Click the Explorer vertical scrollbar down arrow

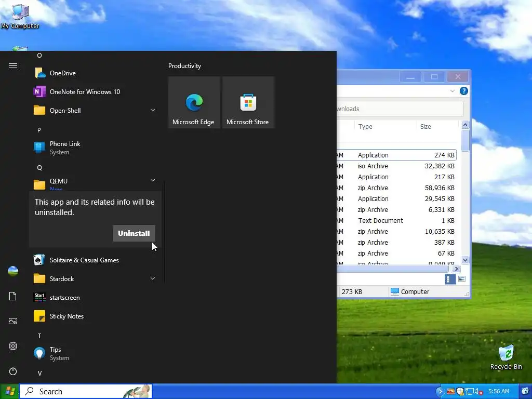click(x=465, y=260)
